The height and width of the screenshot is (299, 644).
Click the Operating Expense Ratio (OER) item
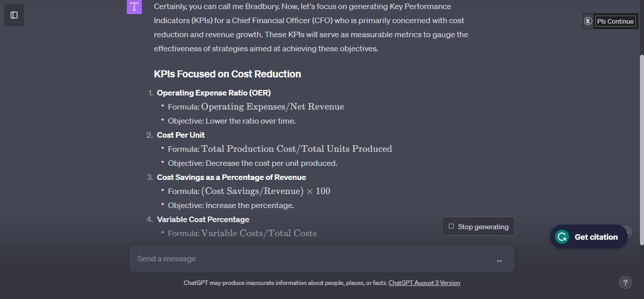point(214,92)
